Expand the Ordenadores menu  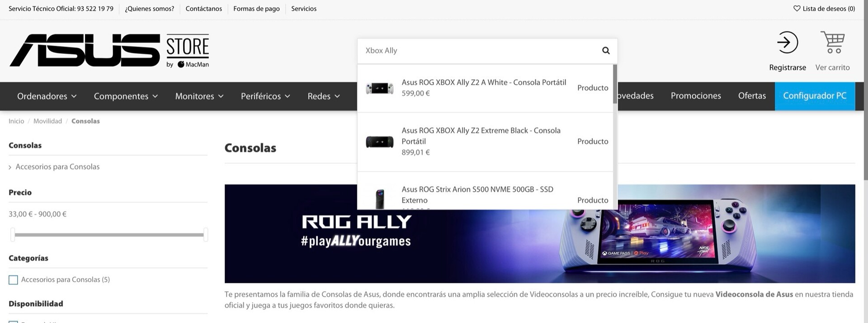point(47,96)
